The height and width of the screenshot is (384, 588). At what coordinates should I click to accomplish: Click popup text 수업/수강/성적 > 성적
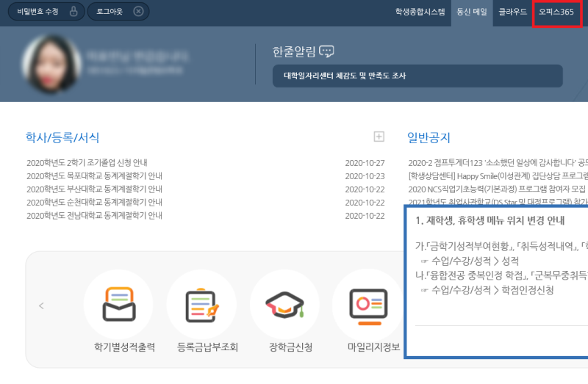pos(475,261)
